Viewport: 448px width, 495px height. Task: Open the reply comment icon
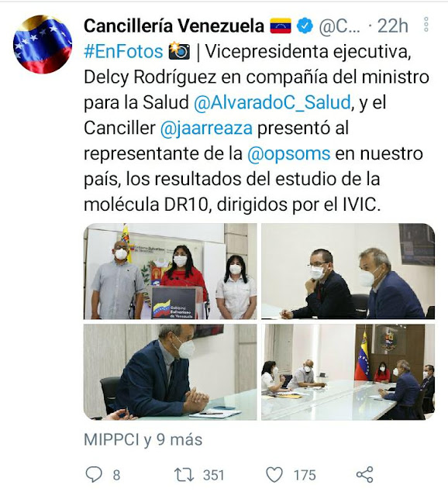(94, 474)
